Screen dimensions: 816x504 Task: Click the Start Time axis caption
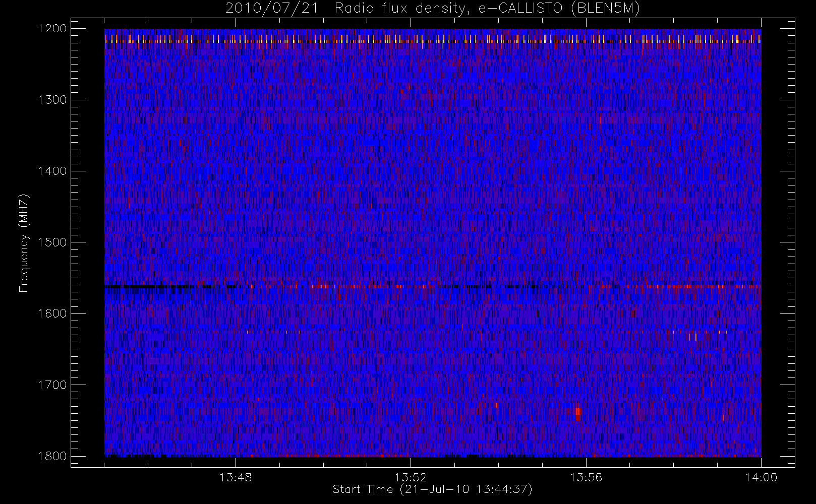[433, 489]
